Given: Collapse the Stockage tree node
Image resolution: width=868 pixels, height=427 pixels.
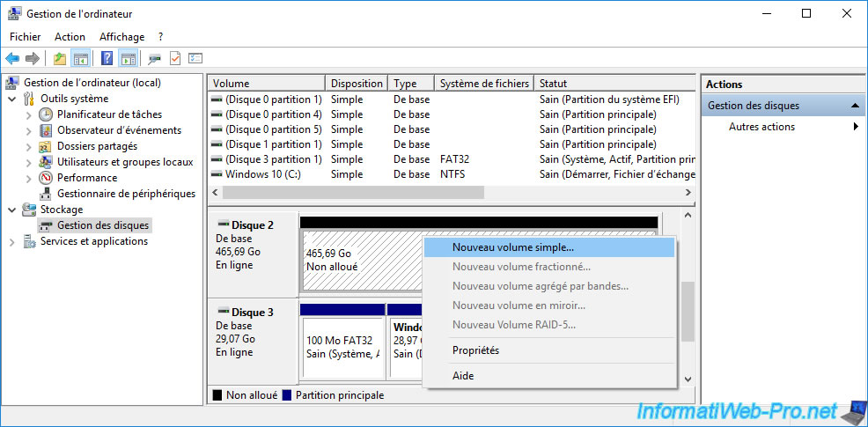Looking at the screenshot, I should tap(12, 210).
